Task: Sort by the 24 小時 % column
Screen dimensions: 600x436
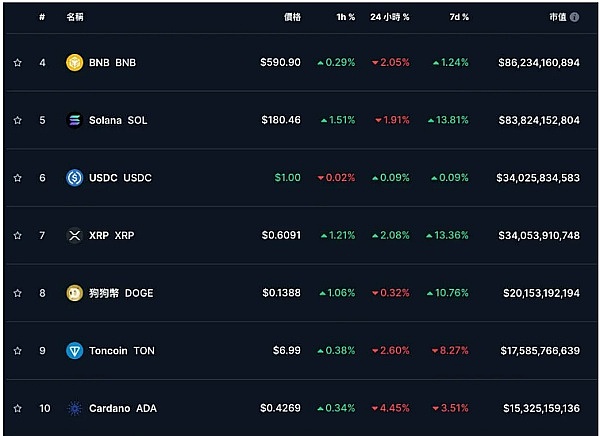Action: pos(390,17)
